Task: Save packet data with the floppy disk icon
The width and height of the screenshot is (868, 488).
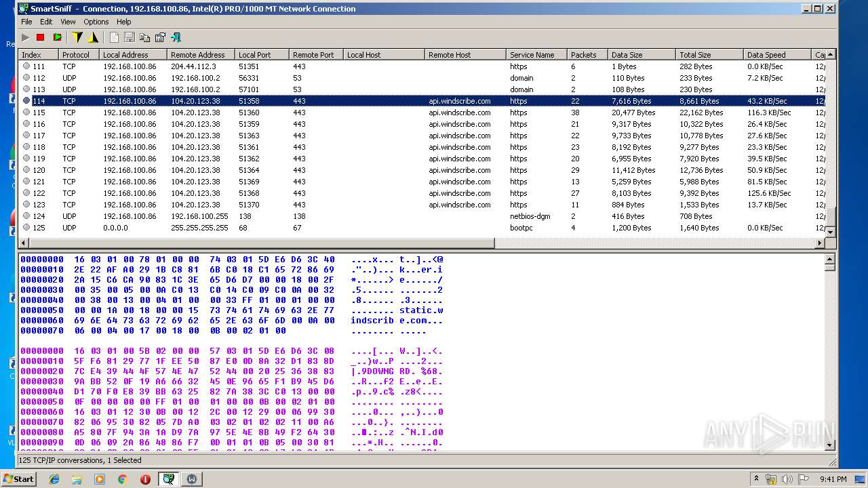Action: (x=130, y=37)
